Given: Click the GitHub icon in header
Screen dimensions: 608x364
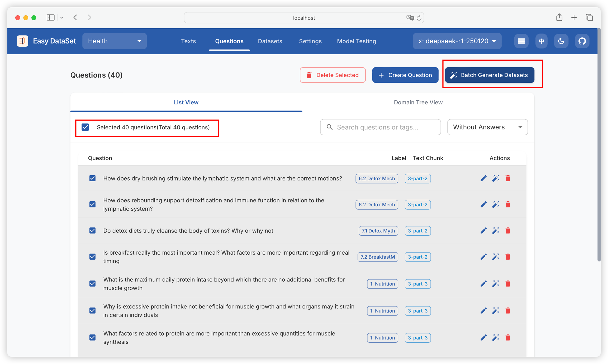Looking at the screenshot, I should click(582, 41).
